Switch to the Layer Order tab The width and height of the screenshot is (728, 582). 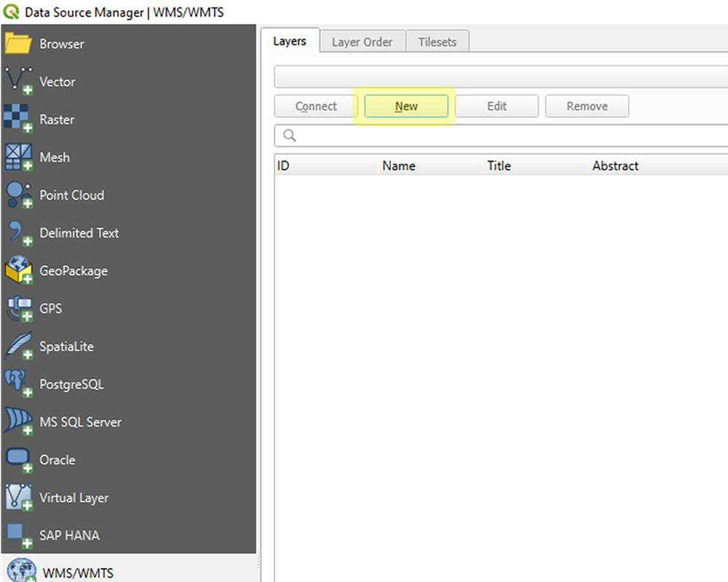tap(362, 41)
